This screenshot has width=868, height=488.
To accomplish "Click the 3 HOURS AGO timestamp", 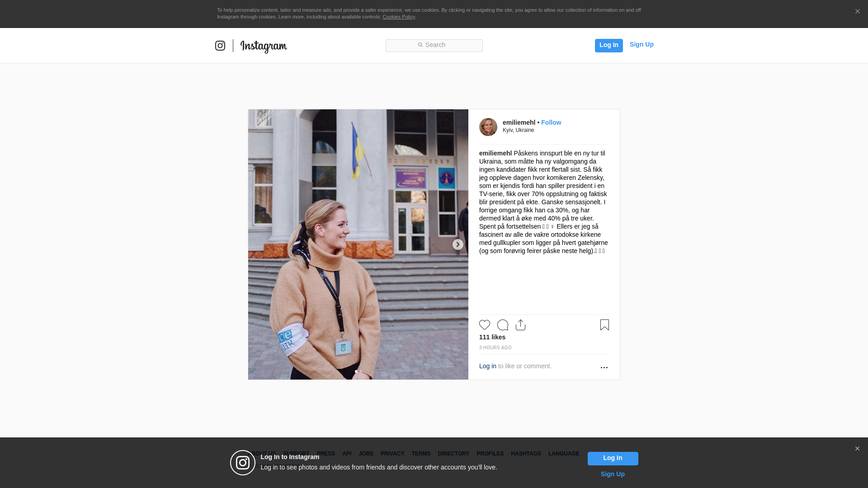I will 495,348.
